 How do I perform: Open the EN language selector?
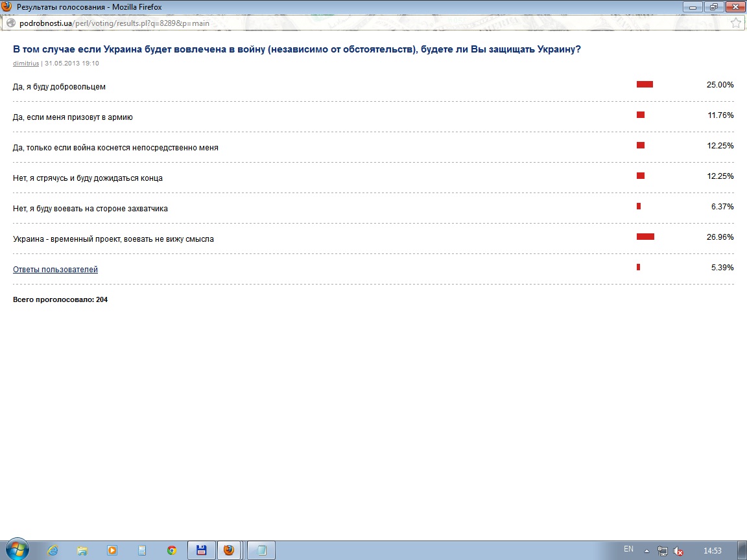628,549
